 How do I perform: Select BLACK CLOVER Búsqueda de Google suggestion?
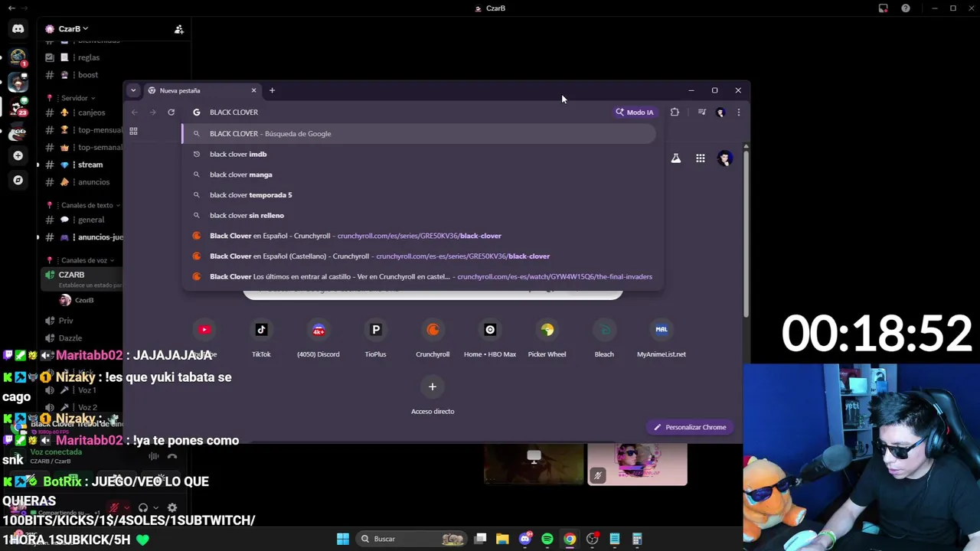419,134
